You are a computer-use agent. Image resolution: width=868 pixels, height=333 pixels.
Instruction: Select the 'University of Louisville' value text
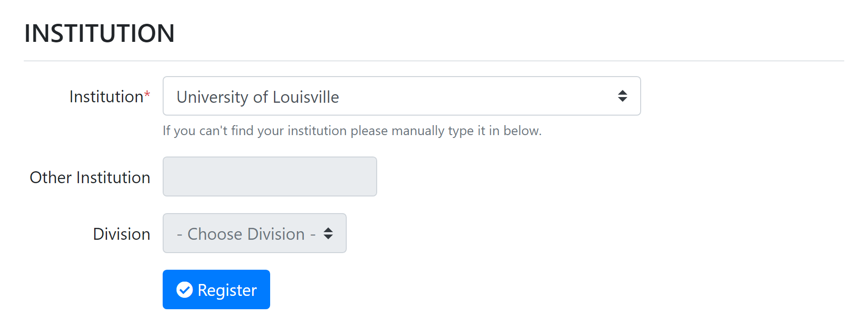(258, 97)
